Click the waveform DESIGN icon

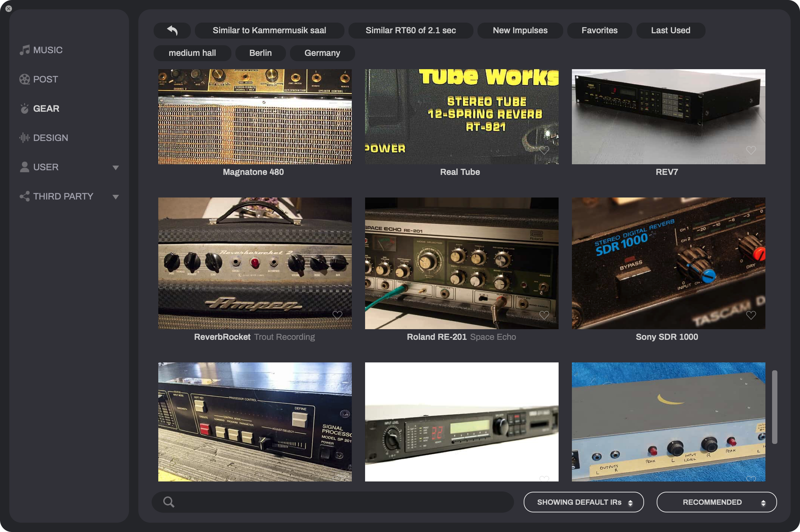[x=24, y=138]
